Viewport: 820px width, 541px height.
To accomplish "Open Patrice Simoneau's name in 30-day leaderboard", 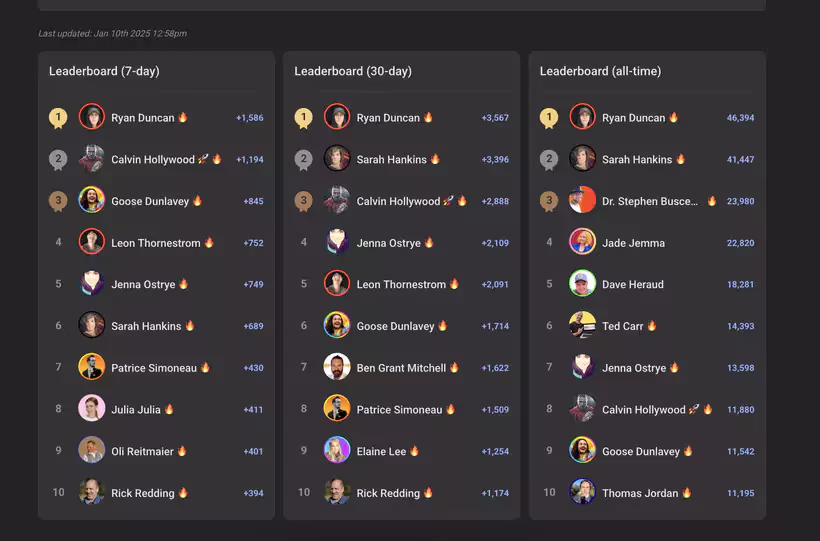I will (400, 410).
